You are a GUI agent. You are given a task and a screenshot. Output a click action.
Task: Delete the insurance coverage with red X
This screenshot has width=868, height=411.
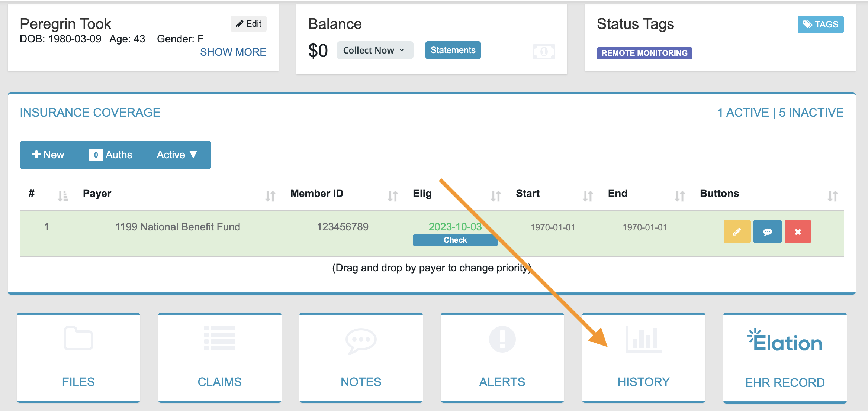pyautogui.click(x=797, y=232)
